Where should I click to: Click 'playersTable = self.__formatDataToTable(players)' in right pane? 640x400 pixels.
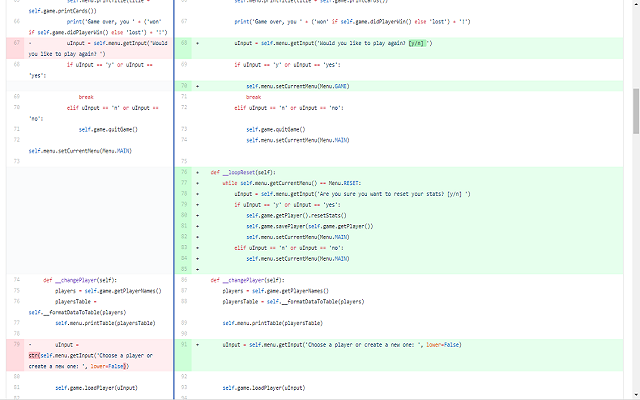(293, 302)
